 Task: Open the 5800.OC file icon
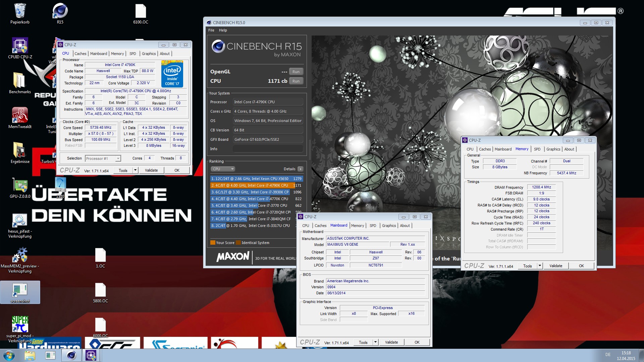(100, 293)
